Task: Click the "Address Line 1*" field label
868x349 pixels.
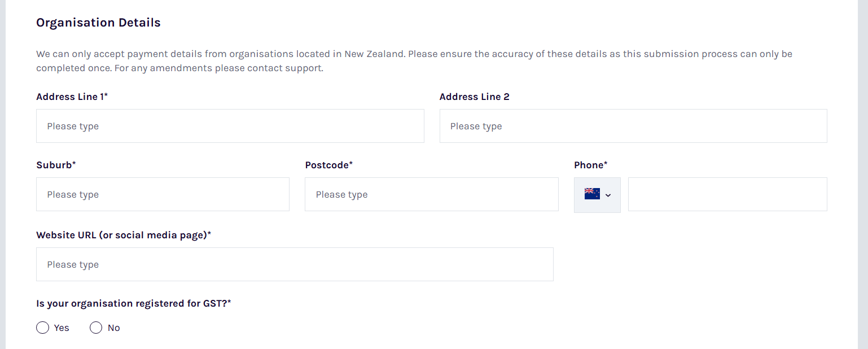Action: click(72, 97)
